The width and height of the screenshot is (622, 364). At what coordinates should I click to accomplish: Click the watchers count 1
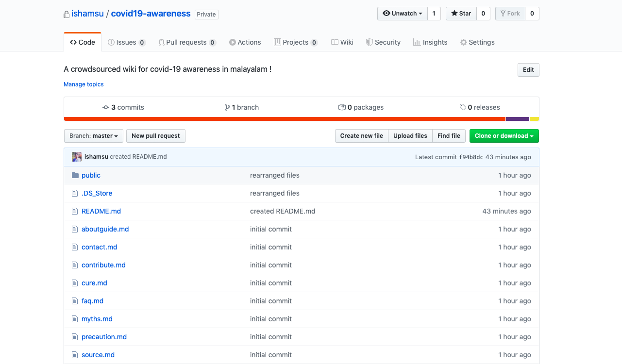(x=434, y=14)
